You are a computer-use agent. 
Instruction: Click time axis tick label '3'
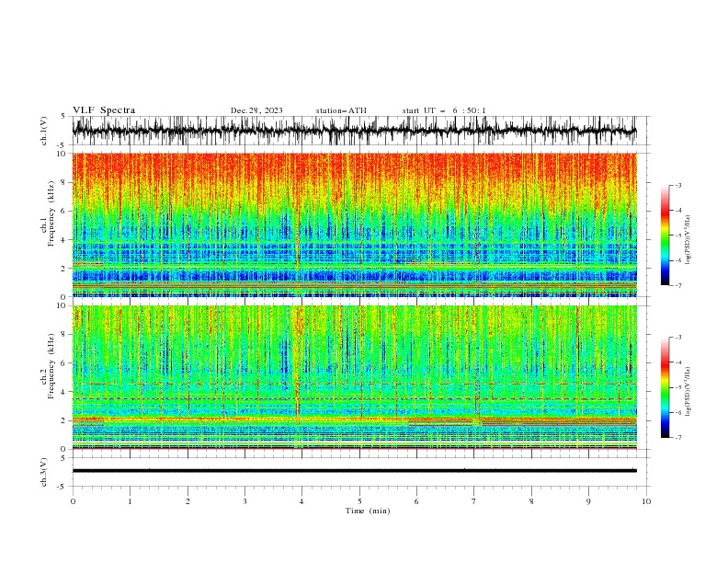coord(245,501)
